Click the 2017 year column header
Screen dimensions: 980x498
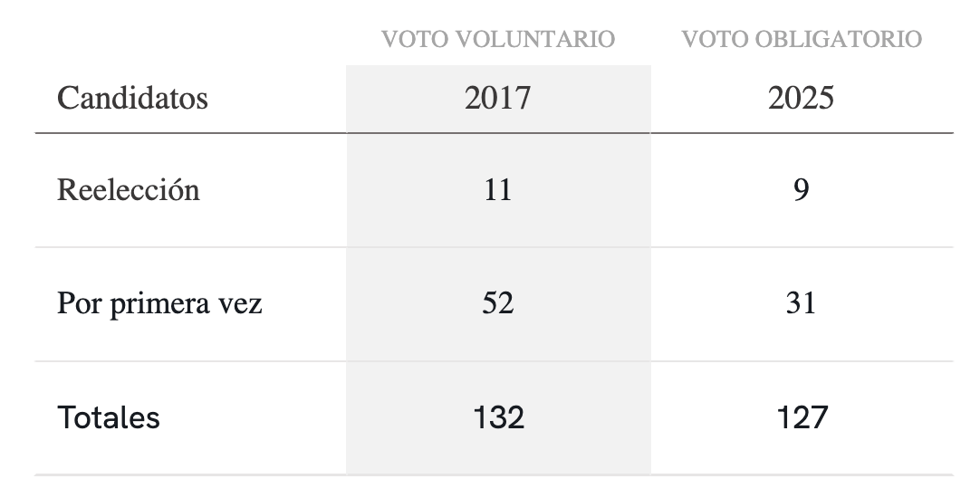click(497, 98)
